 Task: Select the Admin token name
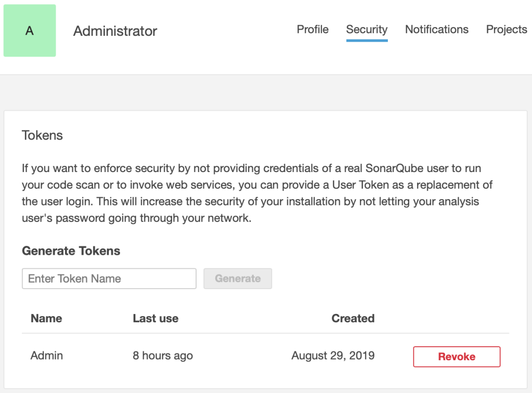click(47, 356)
